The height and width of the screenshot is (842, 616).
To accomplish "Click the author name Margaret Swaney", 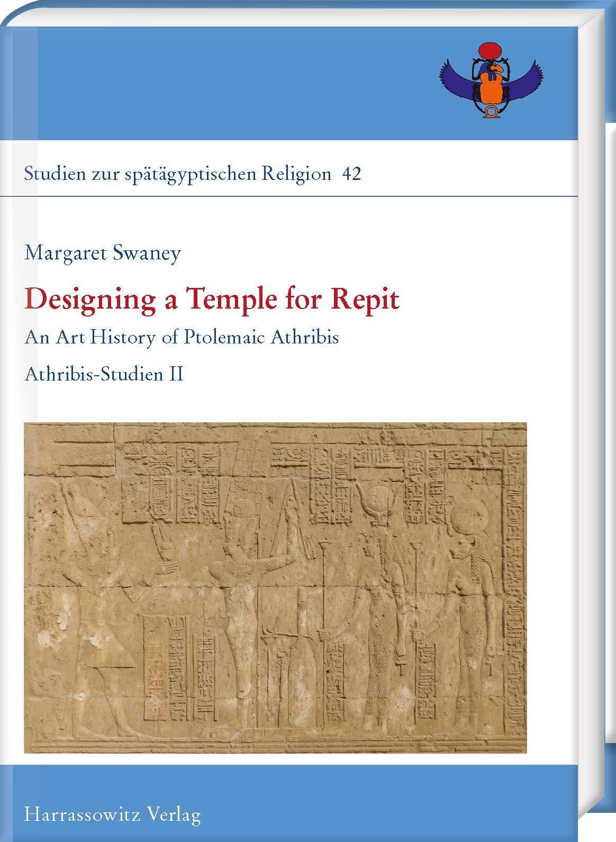I will [103, 252].
